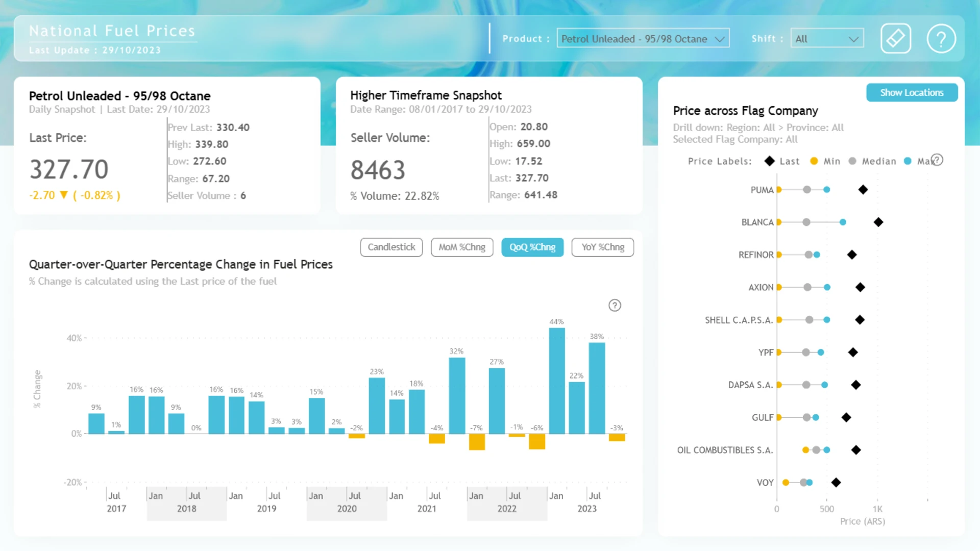Click the eraser clear-filters icon
The width and height of the screenshot is (980, 551).
point(896,38)
